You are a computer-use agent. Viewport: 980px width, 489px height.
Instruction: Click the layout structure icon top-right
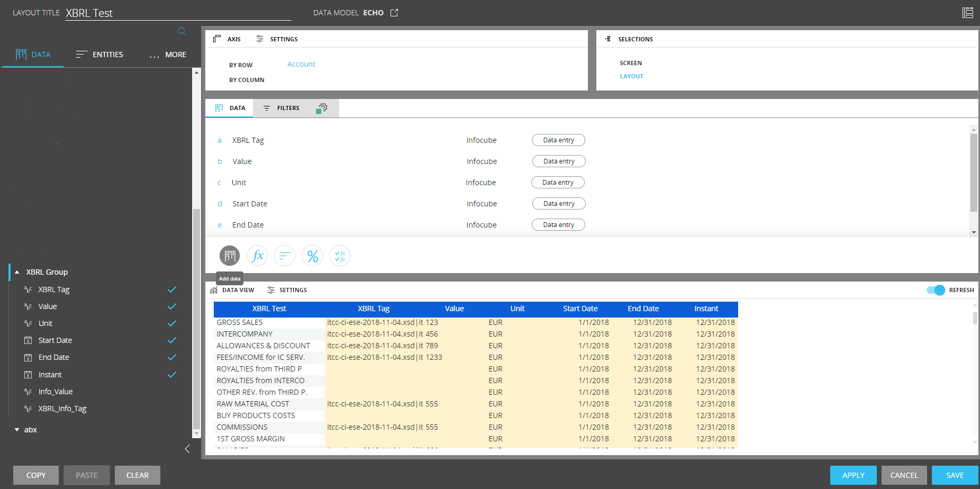pyautogui.click(x=967, y=12)
